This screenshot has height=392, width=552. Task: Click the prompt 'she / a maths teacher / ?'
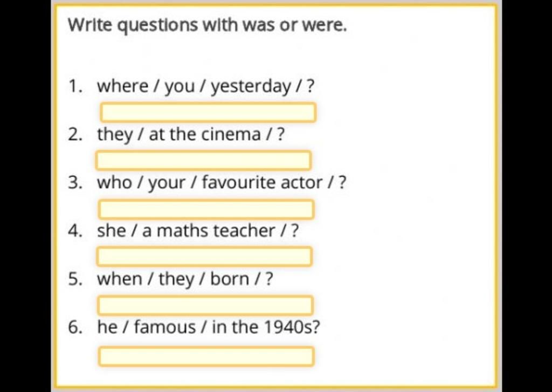coord(198,231)
